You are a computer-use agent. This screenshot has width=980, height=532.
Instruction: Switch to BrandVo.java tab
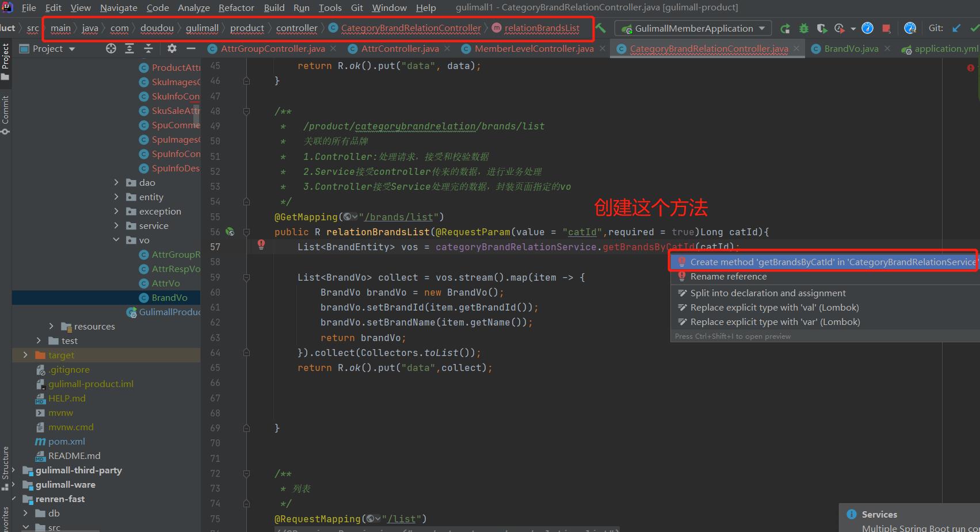click(851, 49)
